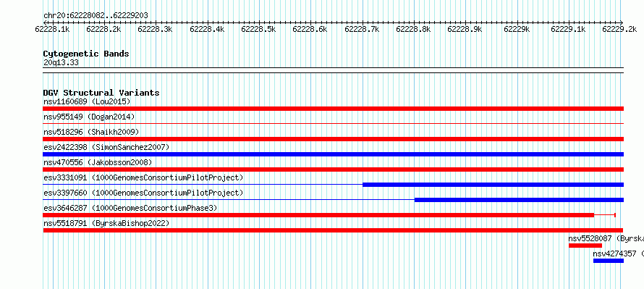Open esv3331091 1000GenomesConsortiumPilotProject label
The width and height of the screenshot is (644, 289).
tap(143, 177)
